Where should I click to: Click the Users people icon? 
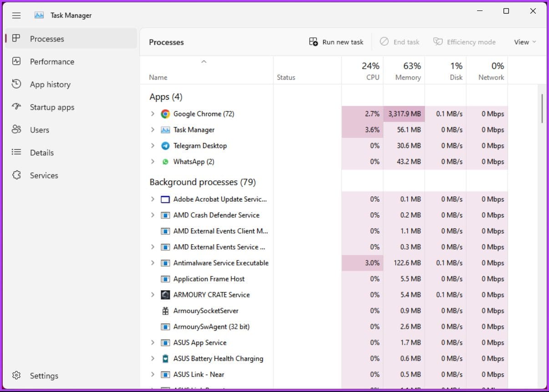16,129
